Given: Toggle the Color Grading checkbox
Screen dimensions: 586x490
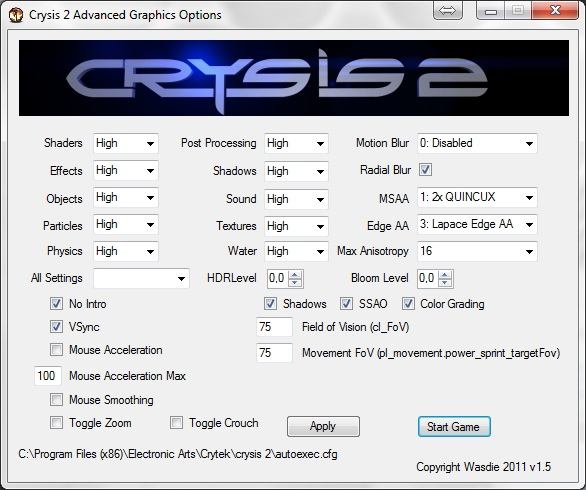Looking at the screenshot, I should click(x=408, y=303).
